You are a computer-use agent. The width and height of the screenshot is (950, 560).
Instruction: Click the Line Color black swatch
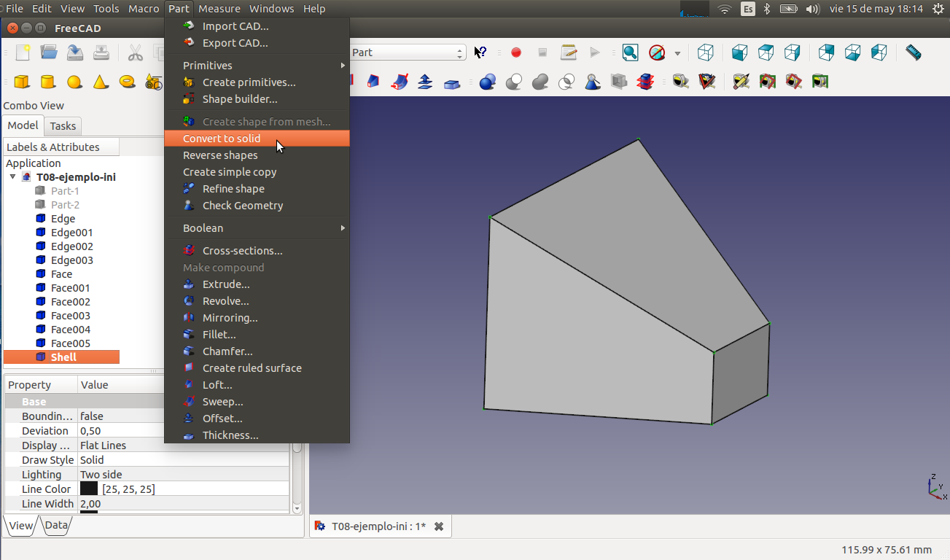point(89,489)
